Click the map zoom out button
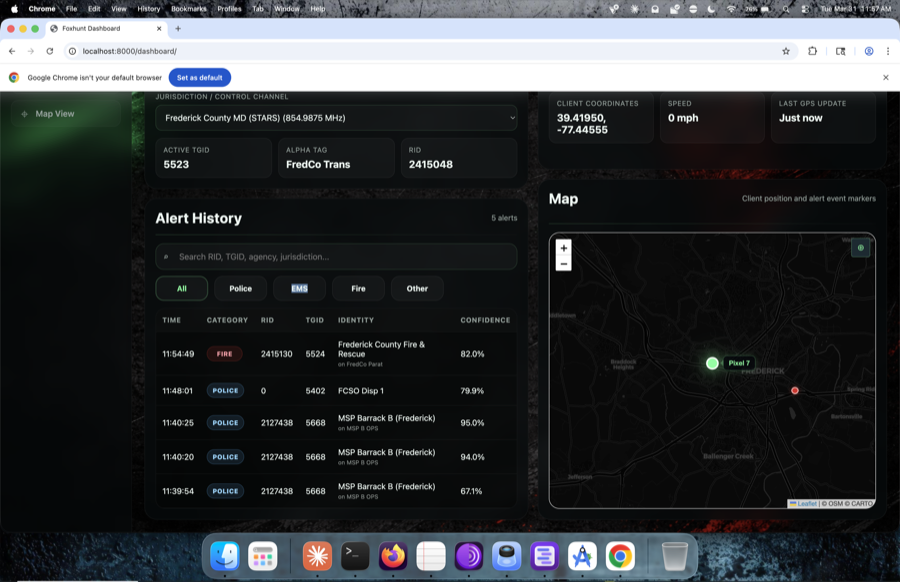This screenshot has width=900, height=582. (x=564, y=262)
